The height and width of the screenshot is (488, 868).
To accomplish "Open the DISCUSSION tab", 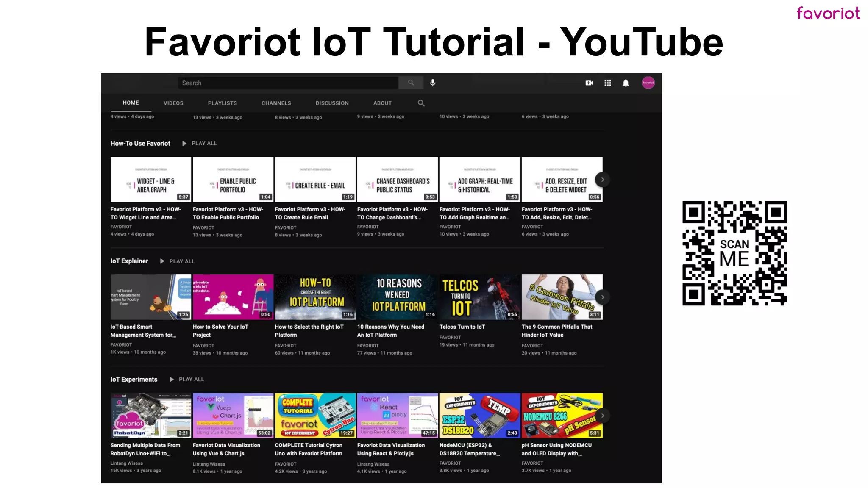I will 332,103.
